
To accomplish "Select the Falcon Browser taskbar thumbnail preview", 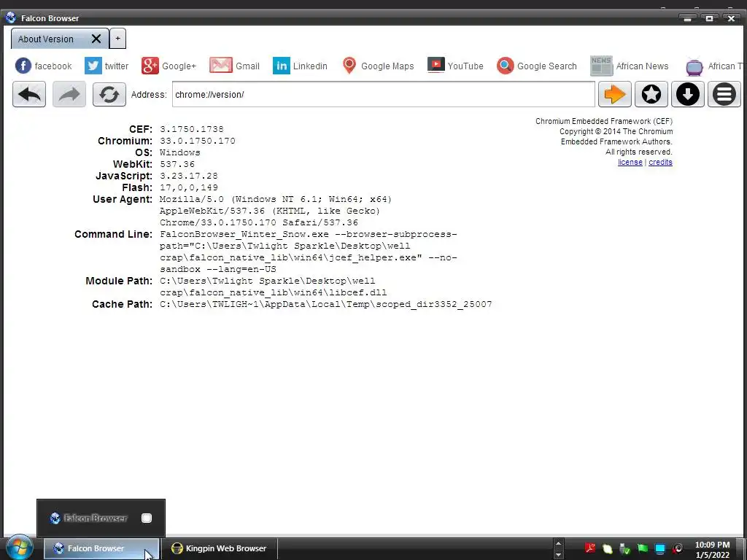I will click(101, 518).
